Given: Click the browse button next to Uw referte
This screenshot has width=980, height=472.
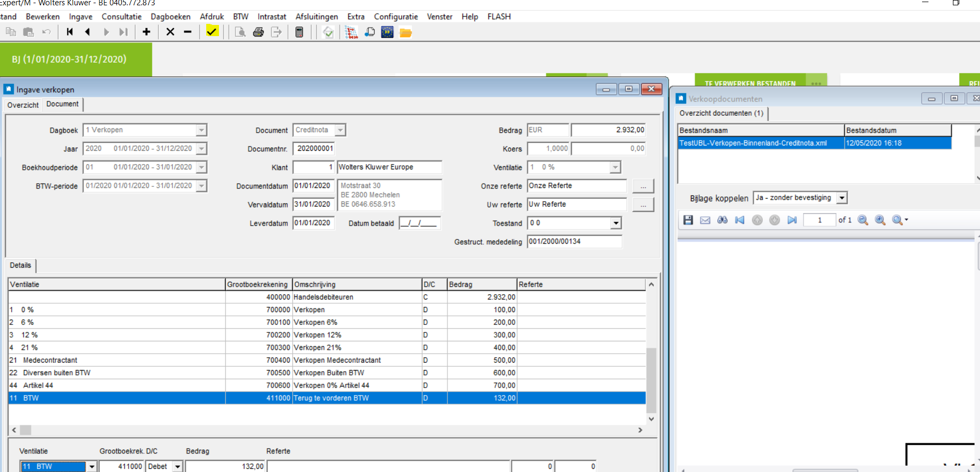Looking at the screenshot, I should coord(643,205).
